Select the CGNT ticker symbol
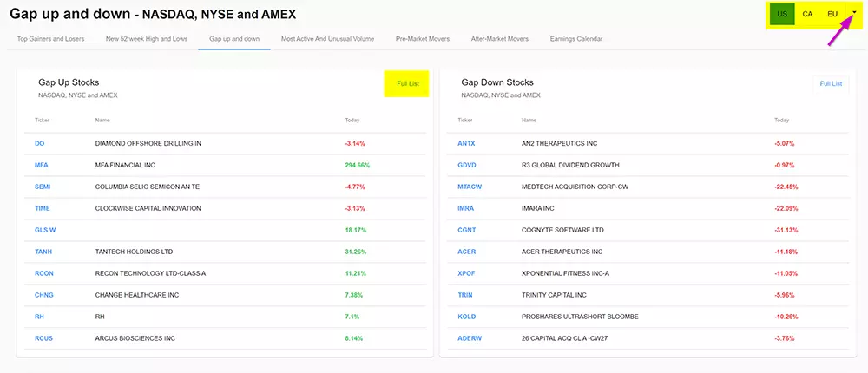The height and width of the screenshot is (373, 868). 466,230
